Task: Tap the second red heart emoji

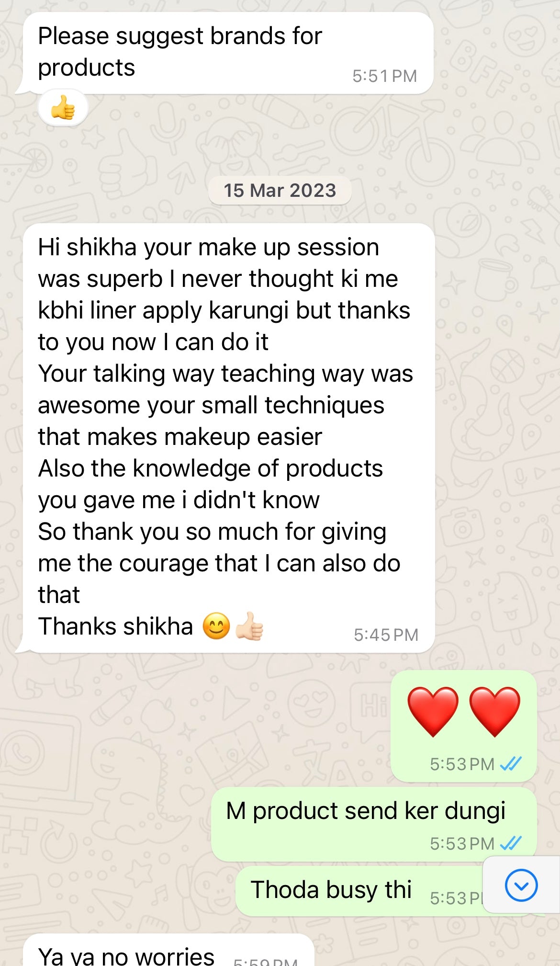Action: pos(494,711)
